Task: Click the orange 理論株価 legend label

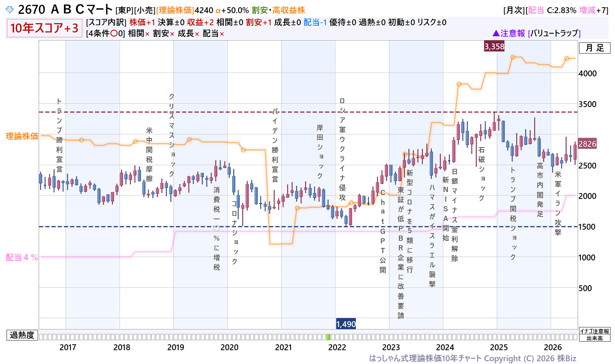Action: coord(22,136)
